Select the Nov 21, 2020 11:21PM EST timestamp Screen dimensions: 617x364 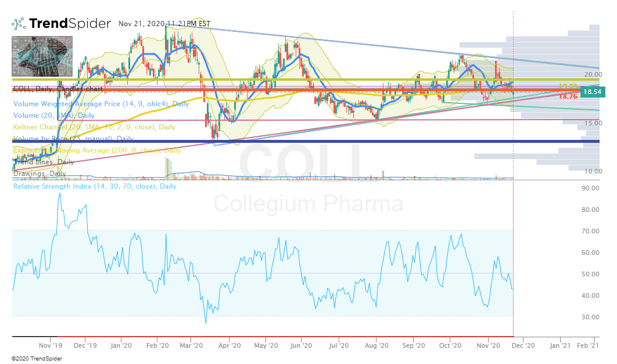(164, 24)
